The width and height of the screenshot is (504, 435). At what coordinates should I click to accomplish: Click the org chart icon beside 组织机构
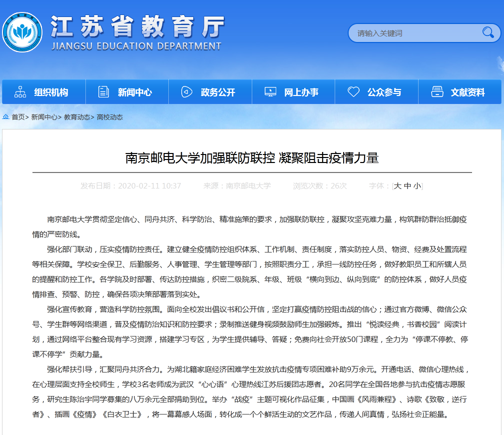[20, 92]
